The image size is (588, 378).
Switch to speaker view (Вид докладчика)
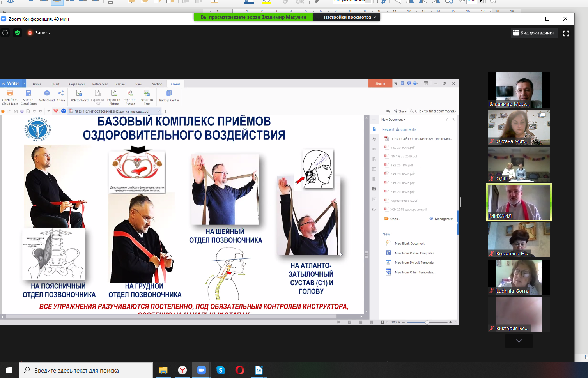[533, 33]
